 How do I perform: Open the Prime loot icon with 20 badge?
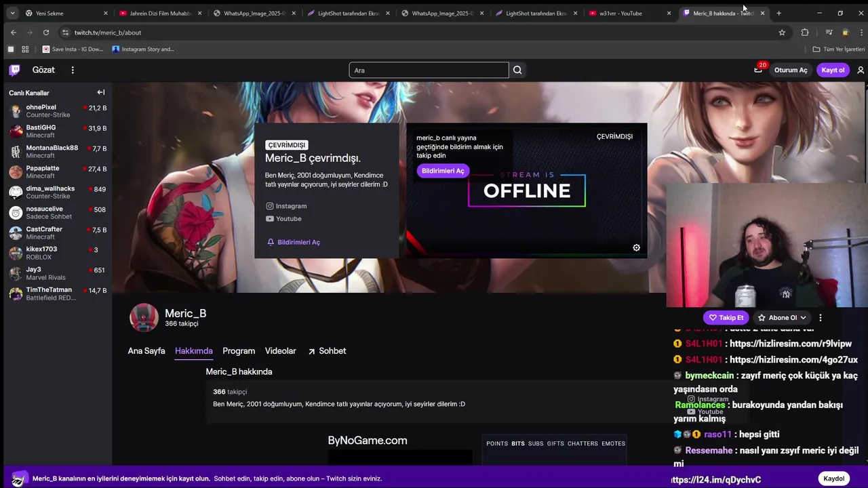(x=758, y=69)
